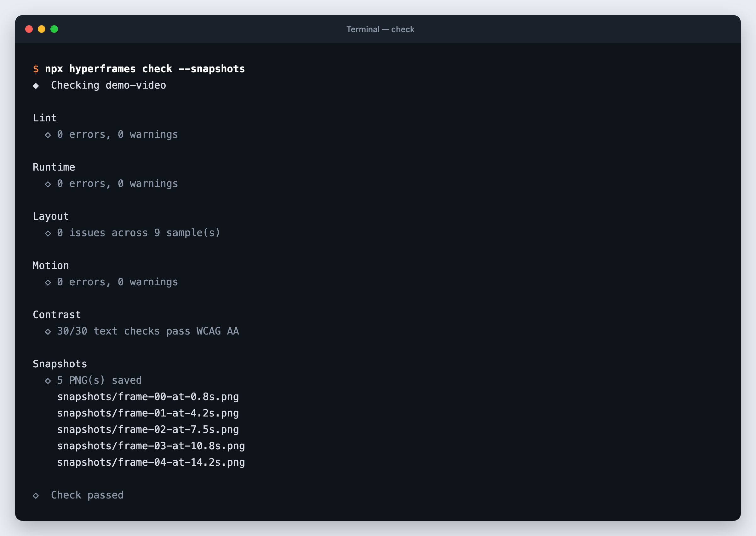Click the 'Checking demo-video' line
Image resolution: width=756 pixels, height=536 pixels.
(x=108, y=85)
